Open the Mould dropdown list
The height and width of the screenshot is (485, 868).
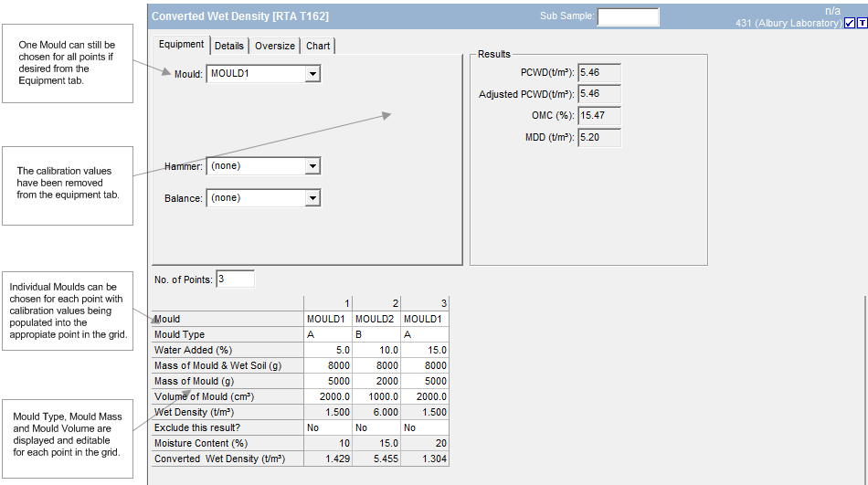pyautogui.click(x=312, y=74)
